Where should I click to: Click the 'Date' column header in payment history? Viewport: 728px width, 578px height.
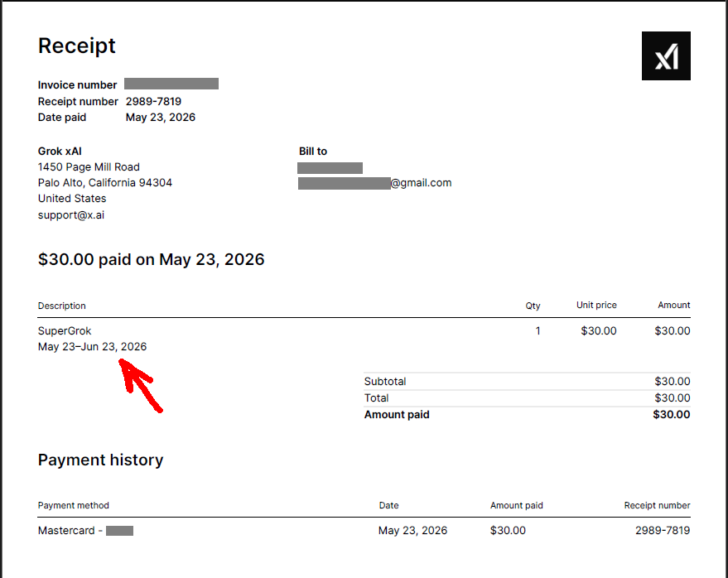tap(388, 506)
